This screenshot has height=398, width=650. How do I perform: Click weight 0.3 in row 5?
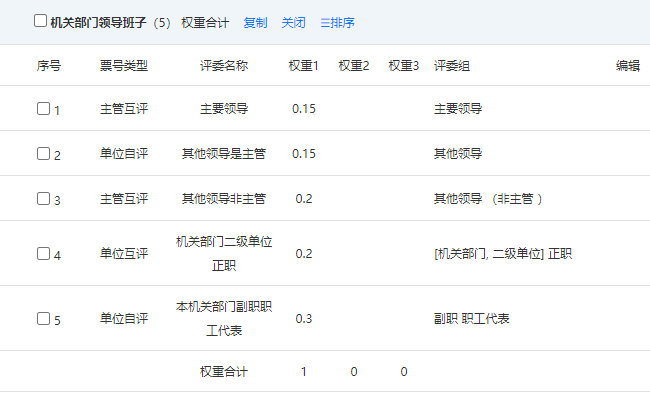pyautogui.click(x=304, y=318)
